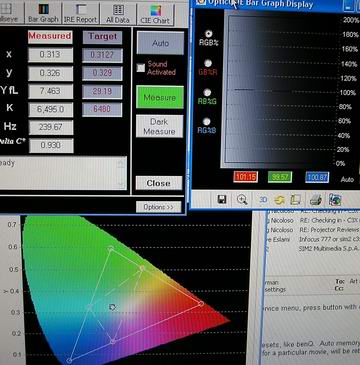360x365 pixels.
Task: Click the Target x value field
Action: [x=102, y=55]
